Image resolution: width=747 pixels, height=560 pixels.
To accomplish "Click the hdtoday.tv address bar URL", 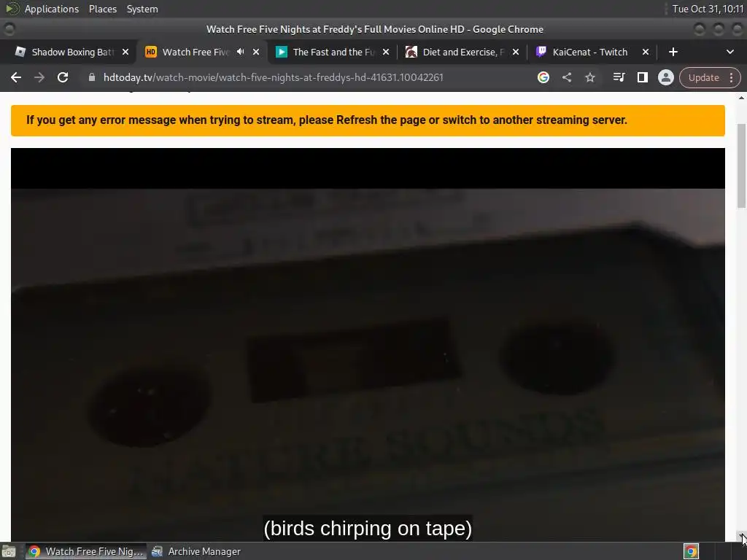I will tap(273, 77).
